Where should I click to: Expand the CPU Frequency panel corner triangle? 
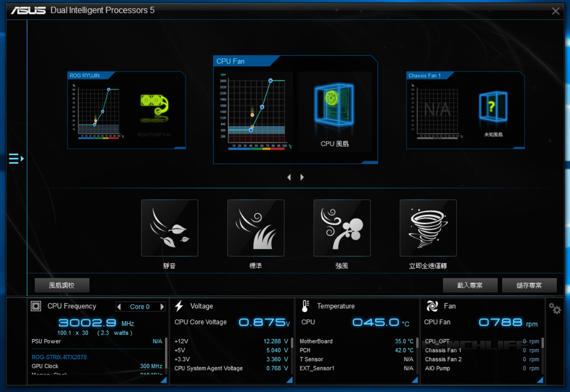click(x=164, y=380)
